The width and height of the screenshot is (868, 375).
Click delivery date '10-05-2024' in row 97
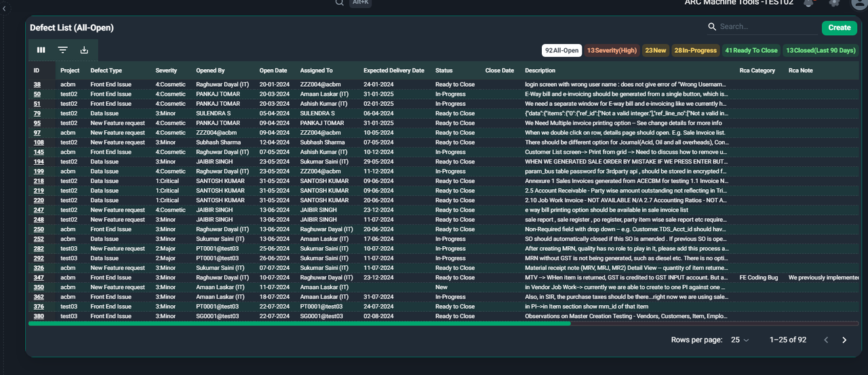tap(379, 133)
